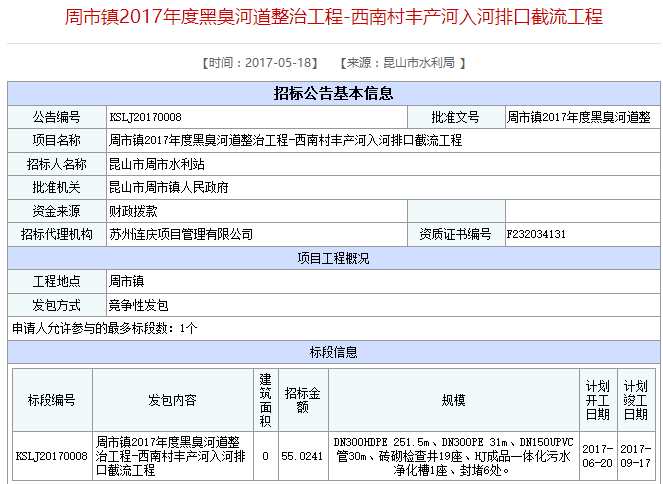Click the 规模 column header
This screenshot has height=484, width=663.
(454, 400)
